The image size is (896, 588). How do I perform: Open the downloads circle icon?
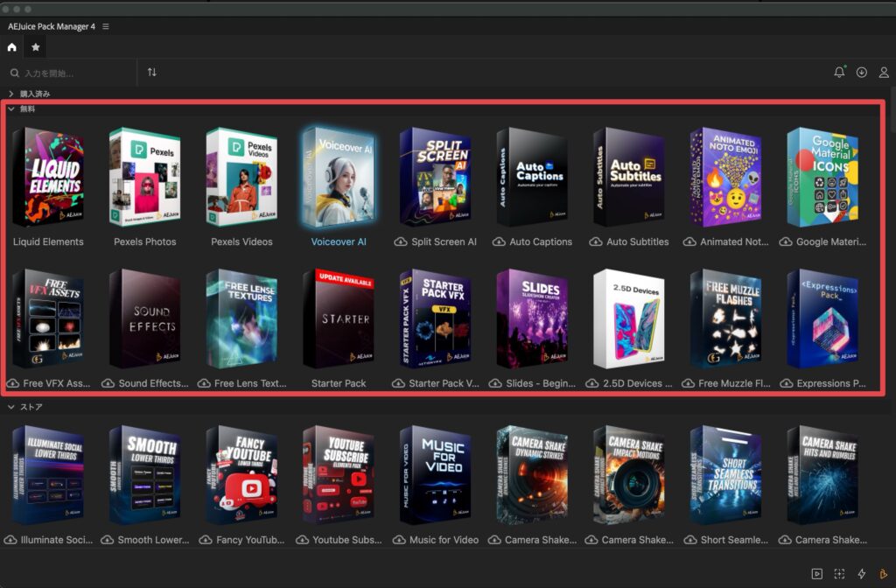[862, 73]
